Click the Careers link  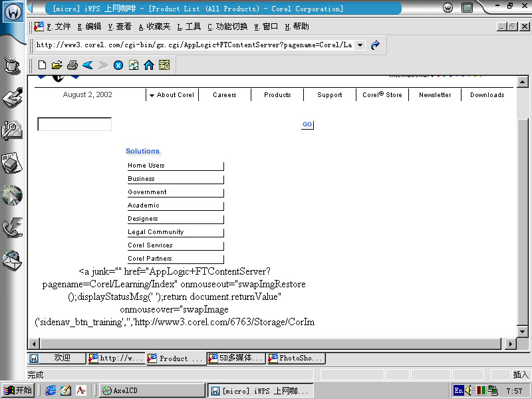pos(225,95)
